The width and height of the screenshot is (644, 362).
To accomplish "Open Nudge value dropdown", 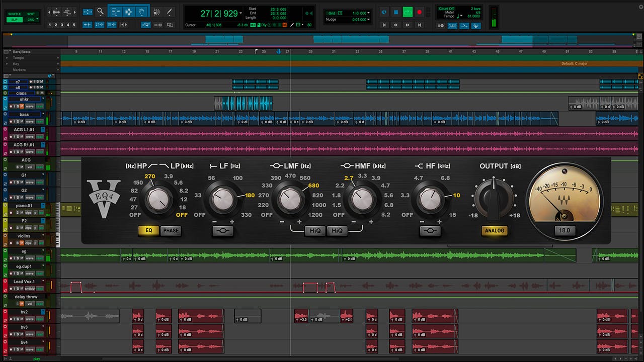I will 368,20.
